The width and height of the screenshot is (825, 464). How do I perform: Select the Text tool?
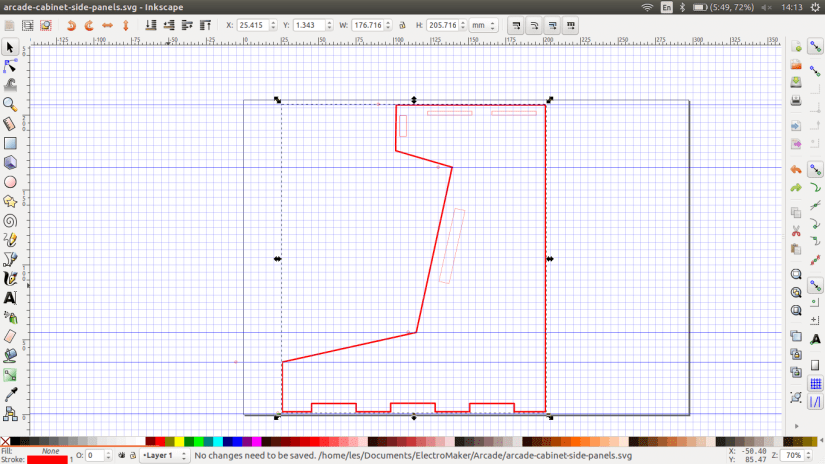pyautogui.click(x=10, y=297)
